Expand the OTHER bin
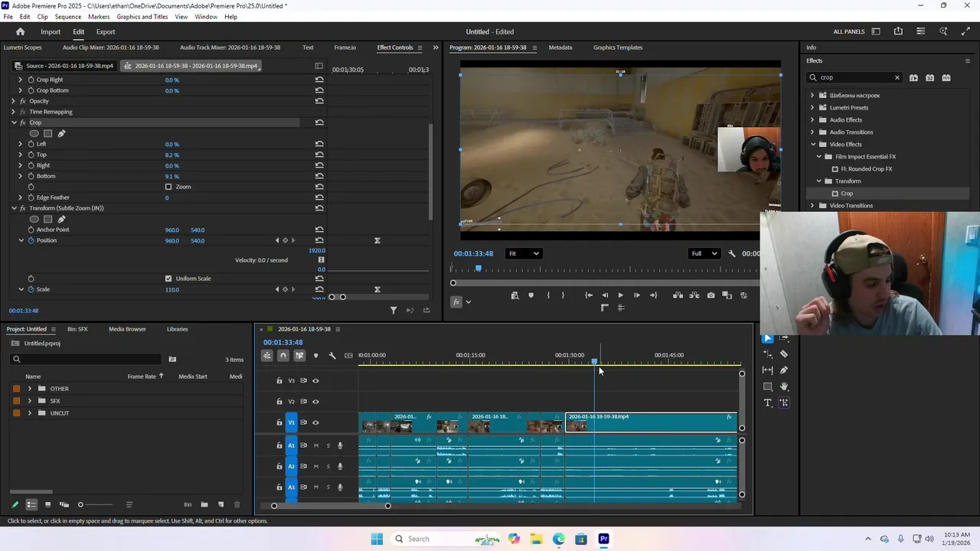Image resolution: width=980 pixels, height=551 pixels. (30, 389)
